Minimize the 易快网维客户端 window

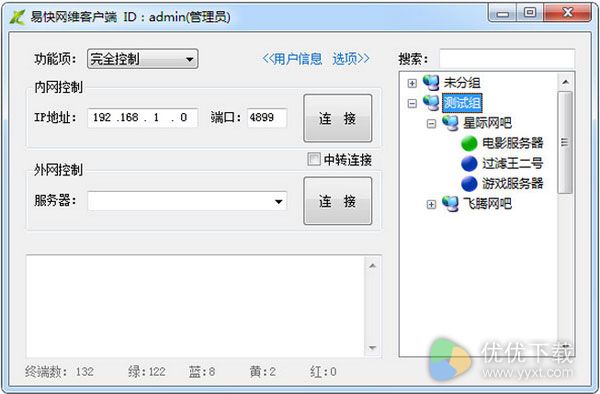503,13
